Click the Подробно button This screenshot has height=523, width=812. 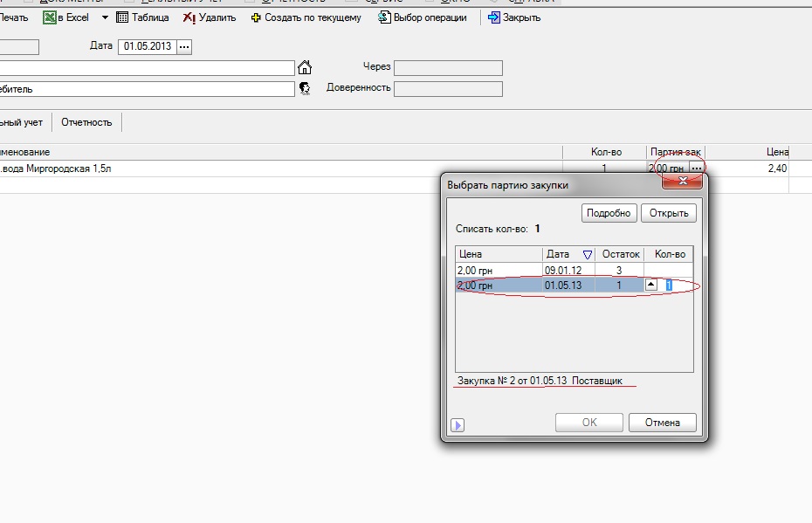pyautogui.click(x=609, y=213)
